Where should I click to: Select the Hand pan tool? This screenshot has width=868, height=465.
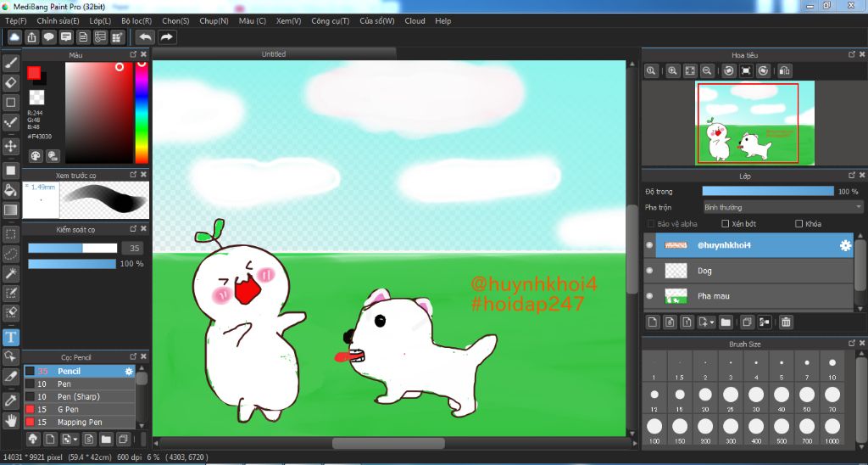coord(10,420)
